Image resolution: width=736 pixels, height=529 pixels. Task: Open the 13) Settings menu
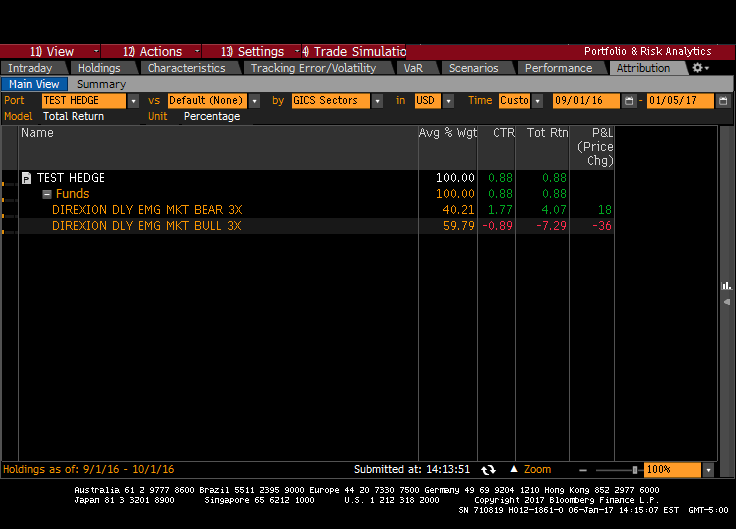coord(252,51)
